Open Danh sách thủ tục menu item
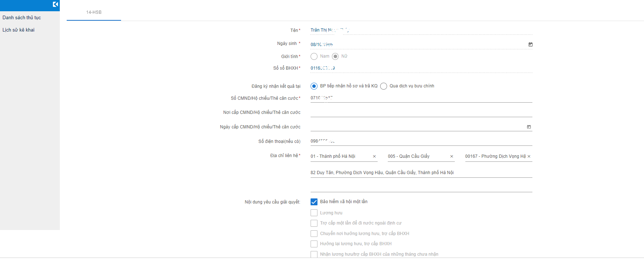Viewport: 644px width, 259px height. [x=22, y=17]
